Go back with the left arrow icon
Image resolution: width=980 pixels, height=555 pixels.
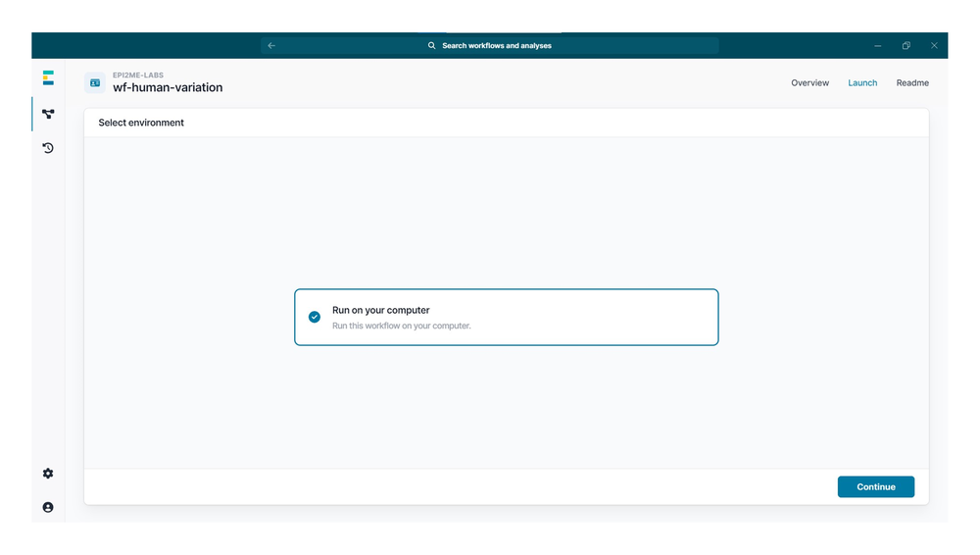(x=271, y=46)
